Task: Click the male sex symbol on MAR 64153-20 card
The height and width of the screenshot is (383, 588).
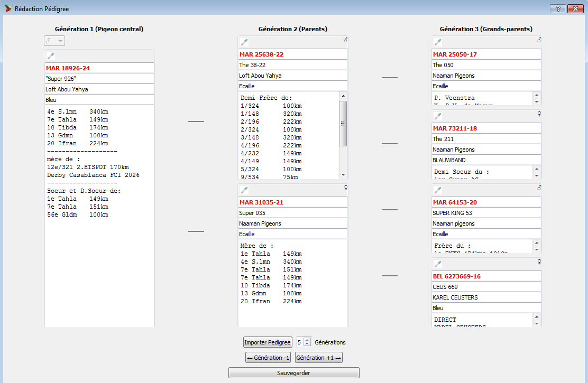Action: [x=539, y=188]
